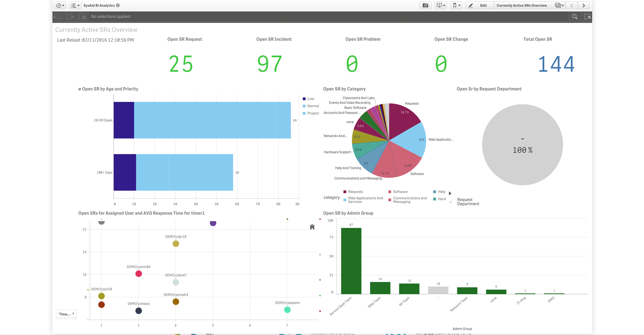This screenshot has height=335, width=644.
Task: Open the selections tool icon
Action: 587,17
